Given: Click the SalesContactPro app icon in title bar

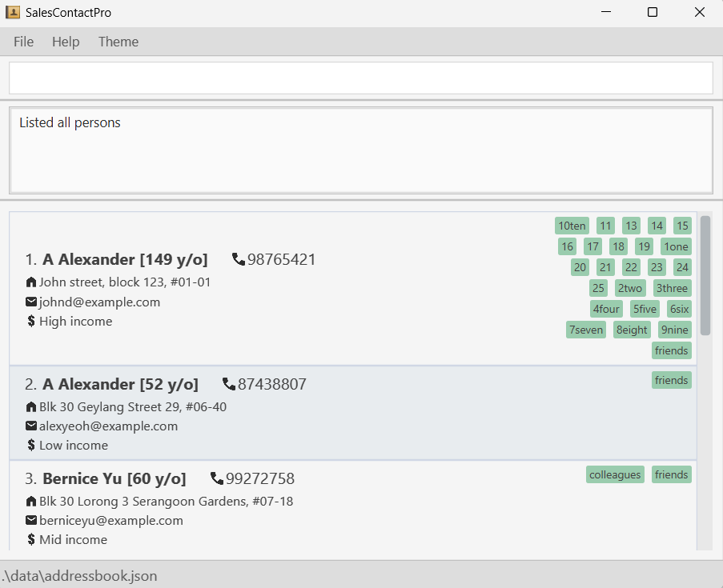Looking at the screenshot, I should pos(13,13).
